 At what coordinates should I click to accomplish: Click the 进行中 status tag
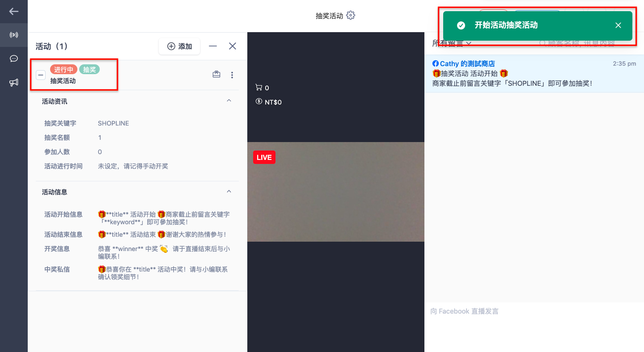(x=64, y=70)
